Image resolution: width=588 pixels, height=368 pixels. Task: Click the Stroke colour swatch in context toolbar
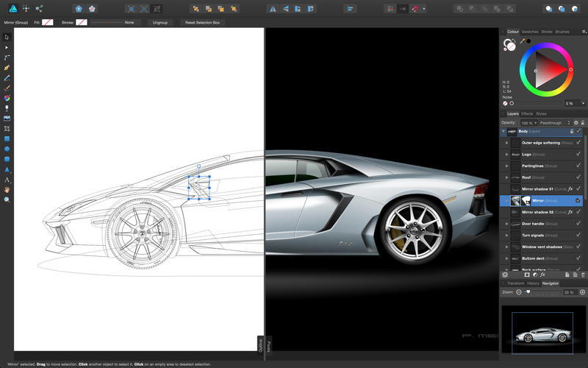click(x=82, y=23)
